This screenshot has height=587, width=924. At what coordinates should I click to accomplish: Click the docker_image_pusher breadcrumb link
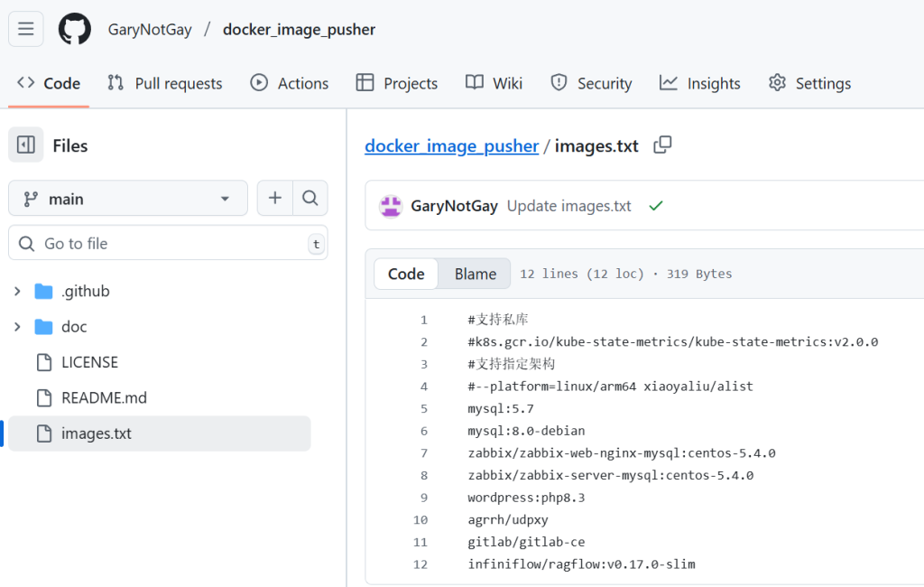[451, 146]
